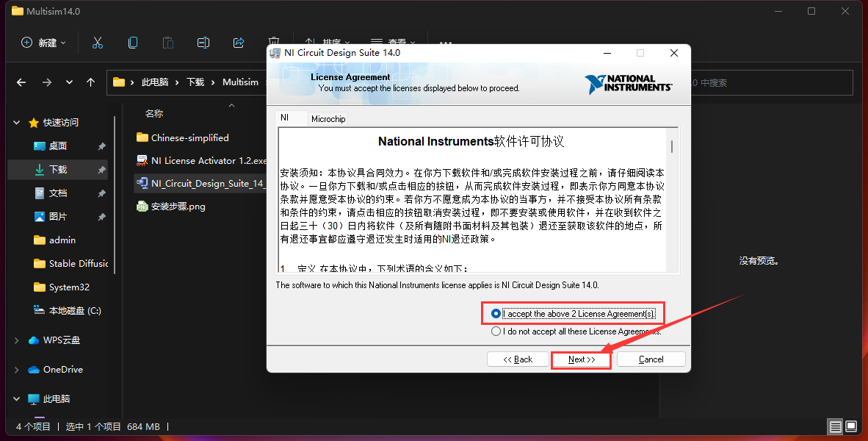Image resolution: width=868 pixels, height=441 pixels.
Task: Expand OneDrive in the sidebar
Action: coord(17,370)
